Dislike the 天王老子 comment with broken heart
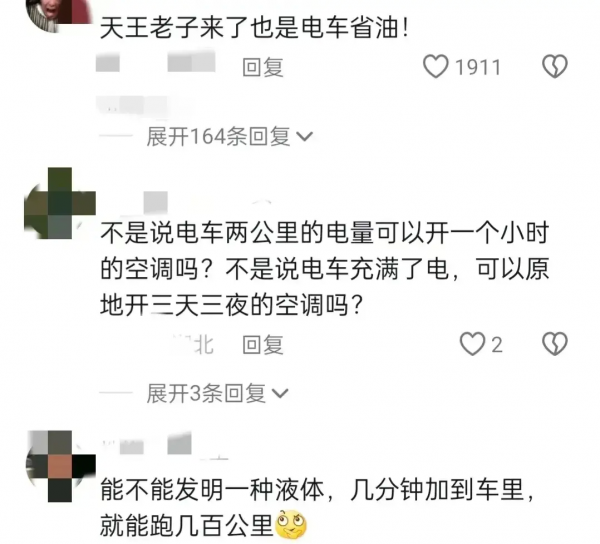The height and width of the screenshot is (544, 600). 555,67
